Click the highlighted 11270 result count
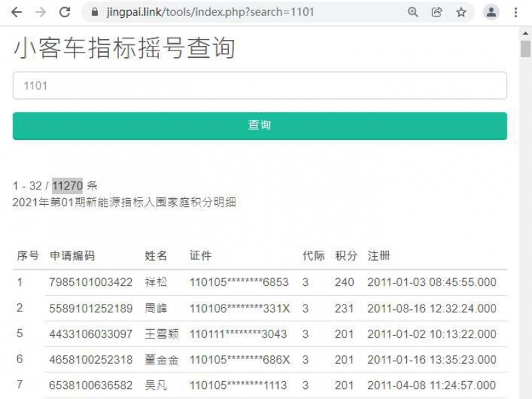Screen dimensions: 532x399 tap(67, 186)
